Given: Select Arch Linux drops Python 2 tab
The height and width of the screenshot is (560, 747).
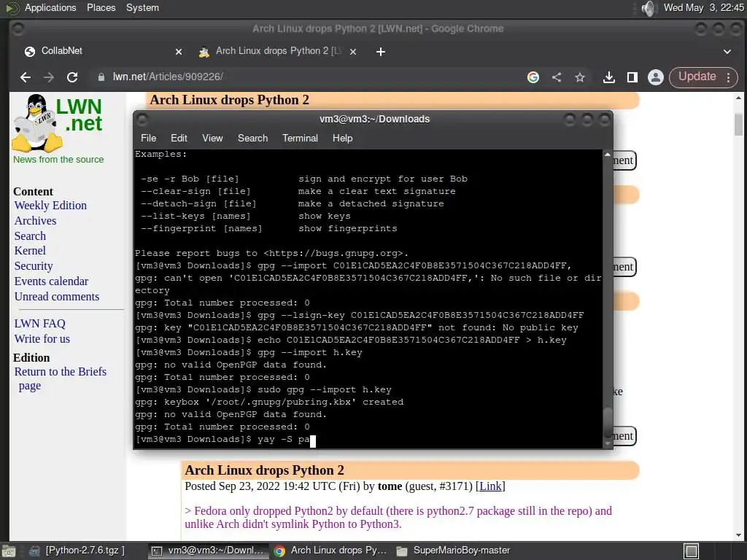Looking at the screenshot, I should [x=278, y=51].
